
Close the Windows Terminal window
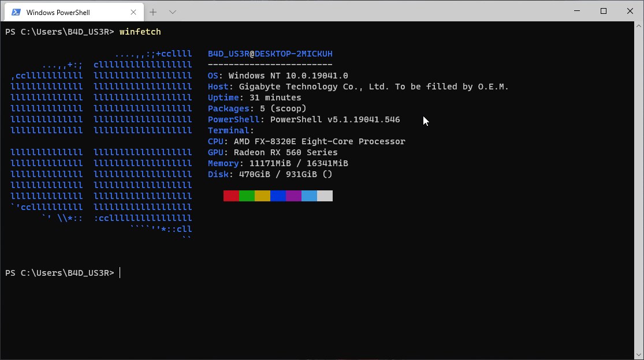630,11
